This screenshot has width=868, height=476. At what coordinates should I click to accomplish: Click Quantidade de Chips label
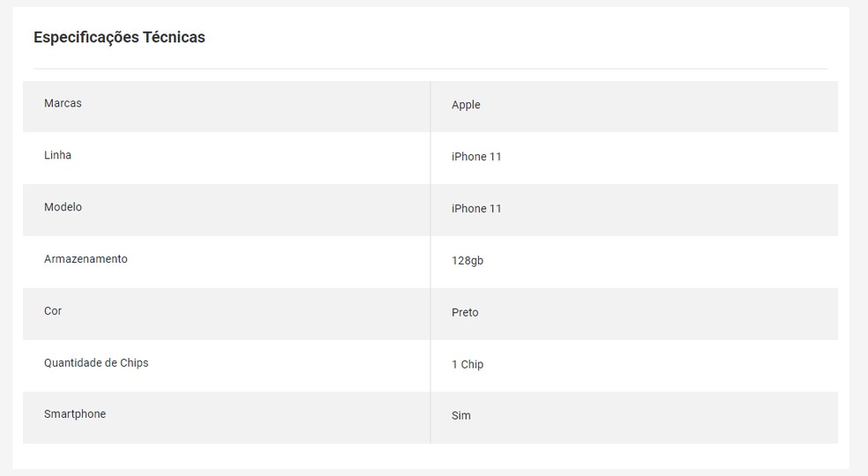click(96, 363)
